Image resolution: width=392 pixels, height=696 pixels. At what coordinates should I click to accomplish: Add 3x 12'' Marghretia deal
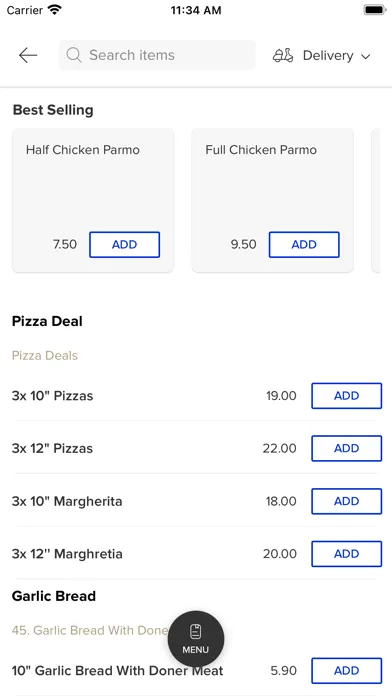pyautogui.click(x=346, y=554)
